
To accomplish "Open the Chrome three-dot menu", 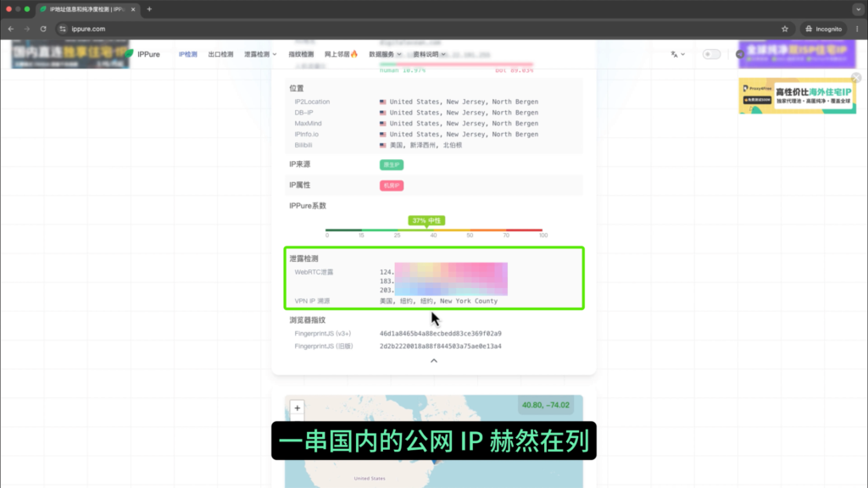I will point(858,29).
